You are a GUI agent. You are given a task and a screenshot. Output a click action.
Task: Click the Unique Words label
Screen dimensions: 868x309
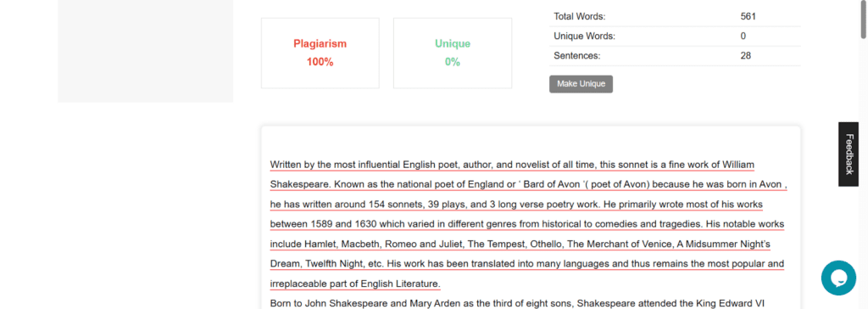click(584, 36)
